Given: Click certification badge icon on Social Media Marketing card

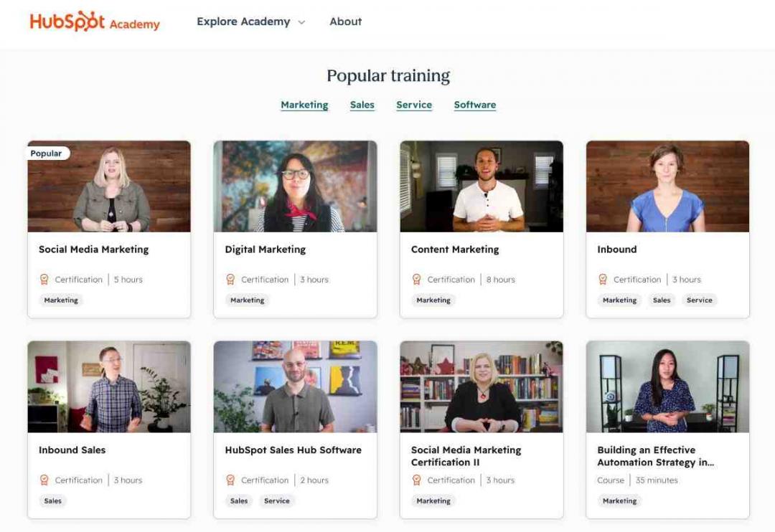Looking at the screenshot, I should pos(44,280).
